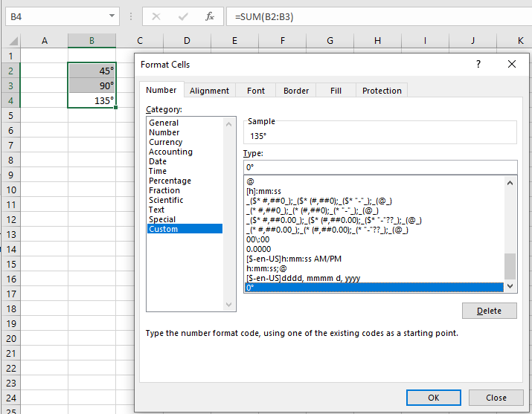Screen dimensions: 532x414
Task: Select column A header
Action: 45,41
